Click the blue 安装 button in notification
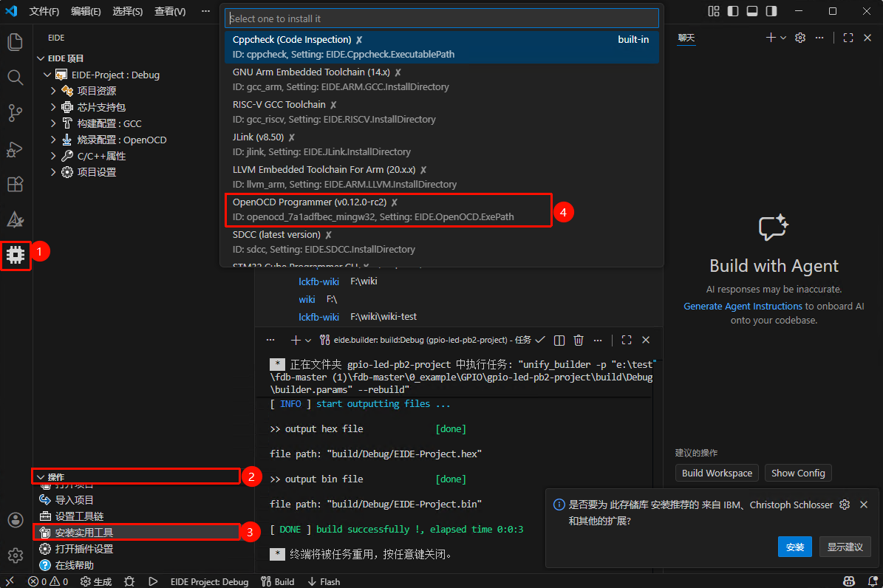The height and width of the screenshot is (588, 883). (x=795, y=547)
